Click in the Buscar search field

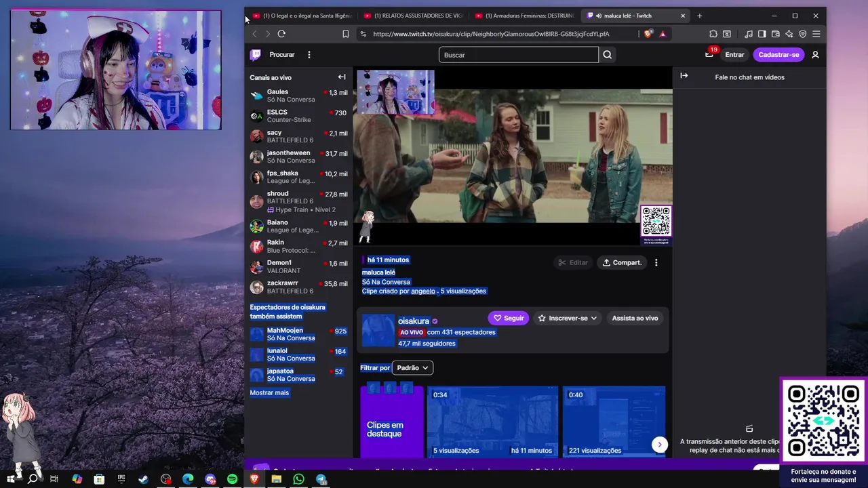[519, 55]
